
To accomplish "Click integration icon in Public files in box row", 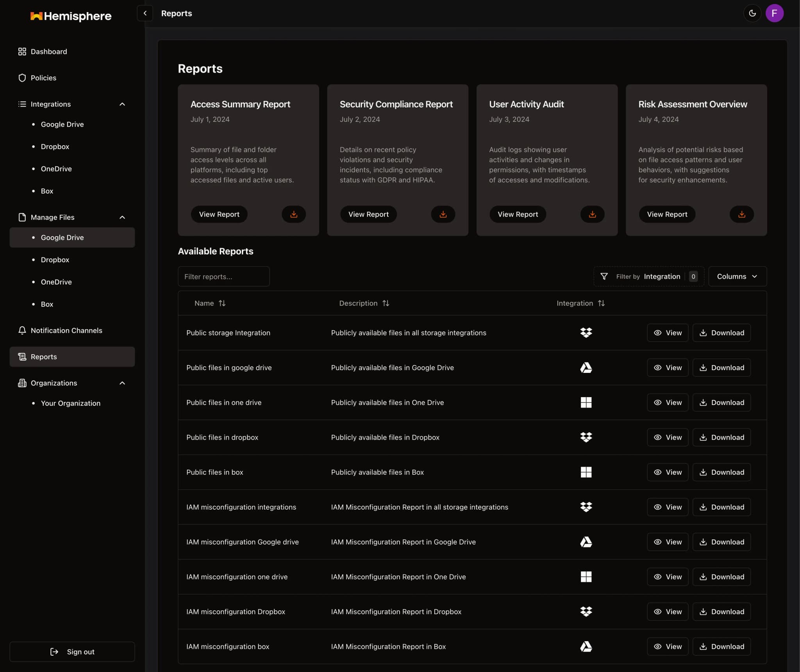I will pos(586,472).
